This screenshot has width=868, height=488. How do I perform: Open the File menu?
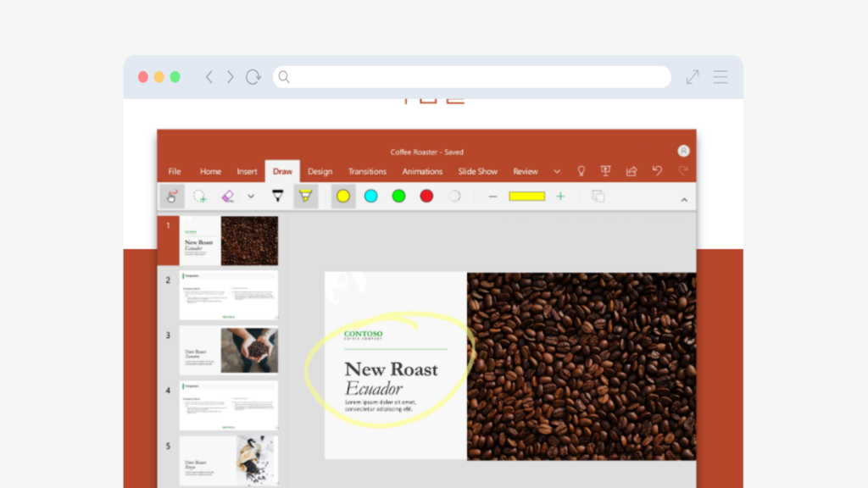pos(175,171)
